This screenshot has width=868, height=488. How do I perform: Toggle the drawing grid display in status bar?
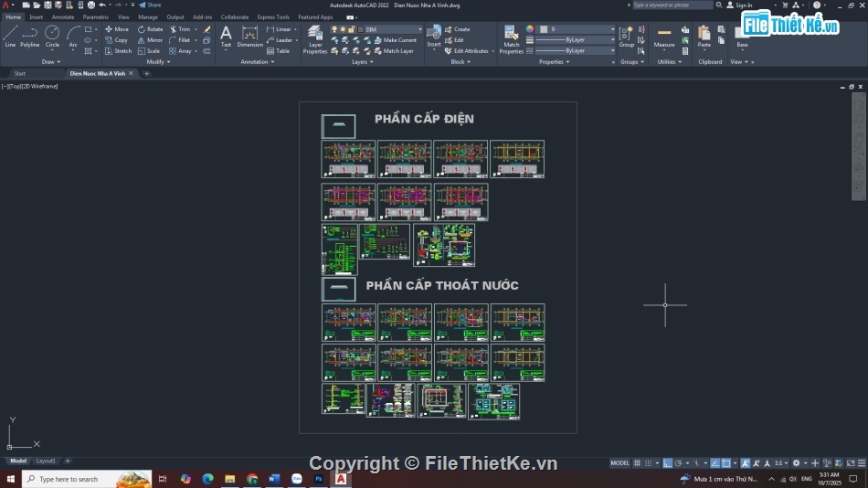pos(638,463)
